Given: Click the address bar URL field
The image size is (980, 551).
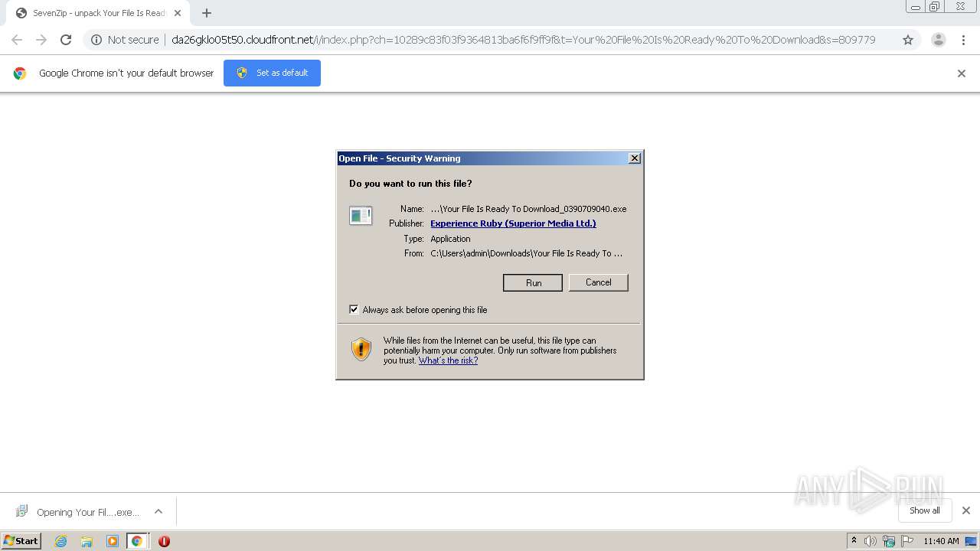Looking at the screenshot, I should tap(523, 40).
